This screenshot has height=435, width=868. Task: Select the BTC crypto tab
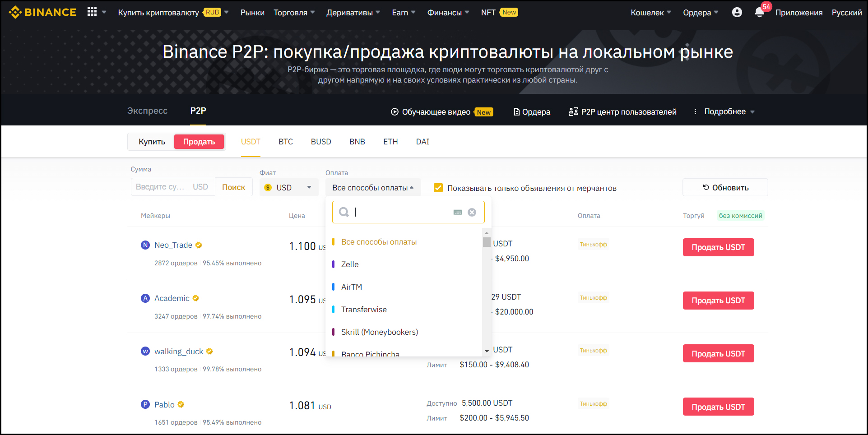coord(286,142)
